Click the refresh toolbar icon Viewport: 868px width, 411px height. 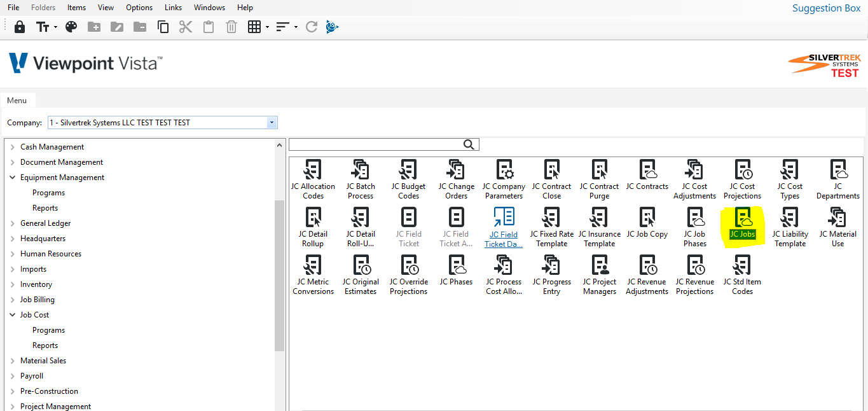pyautogui.click(x=311, y=27)
